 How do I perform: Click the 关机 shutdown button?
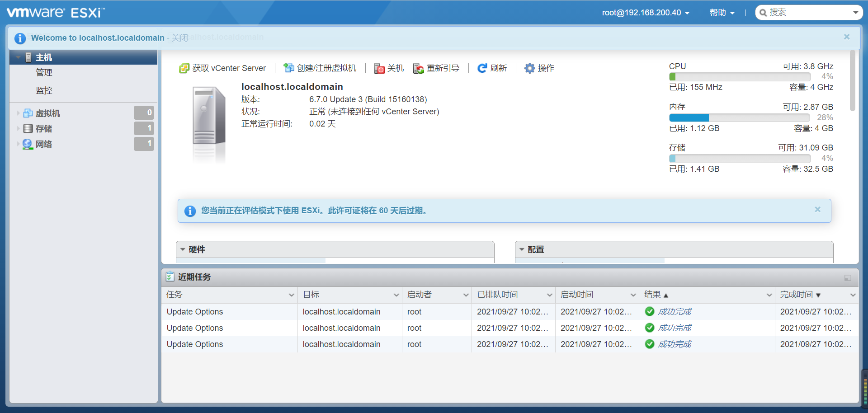389,68
